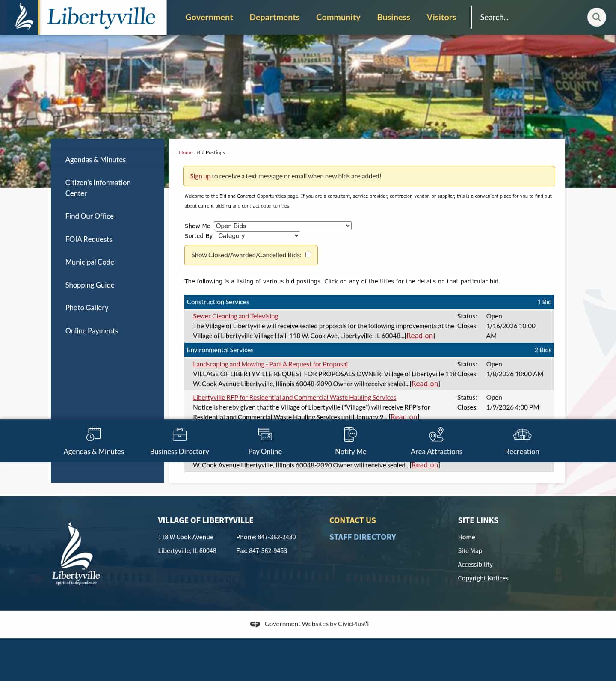This screenshot has width=616, height=681.
Task: Click the Area Attractions label in the quick links bar
Action: (x=436, y=452)
